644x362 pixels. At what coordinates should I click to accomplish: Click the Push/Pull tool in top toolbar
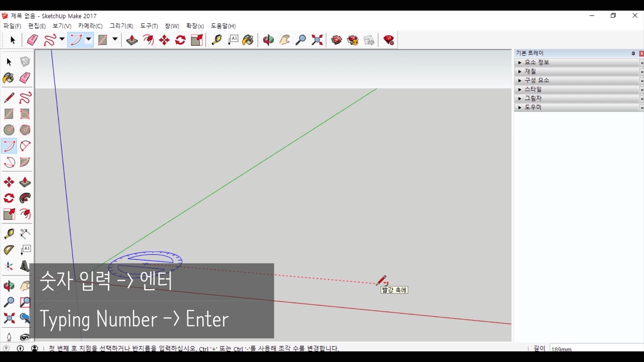click(x=132, y=40)
